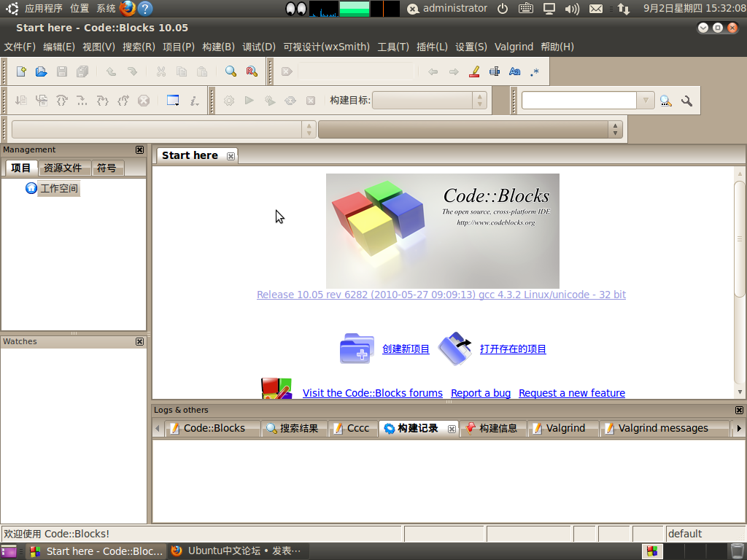Click the Debugging windows icon
This screenshot has height=560, width=747.
pos(173,101)
